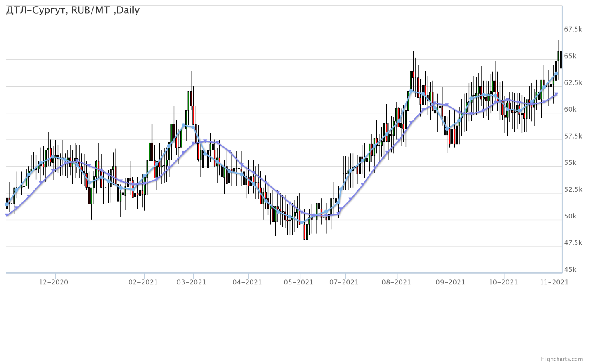The image size is (589, 364).
Task: Select the 55k price axis label
Action: [x=570, y=163]
